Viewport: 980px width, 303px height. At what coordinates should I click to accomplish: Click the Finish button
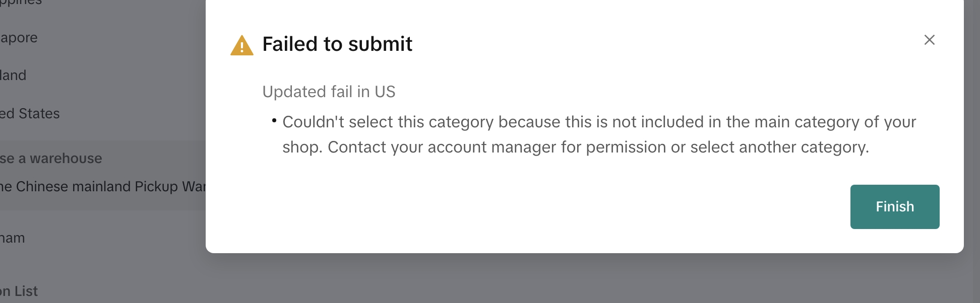(x=894, y=207)
